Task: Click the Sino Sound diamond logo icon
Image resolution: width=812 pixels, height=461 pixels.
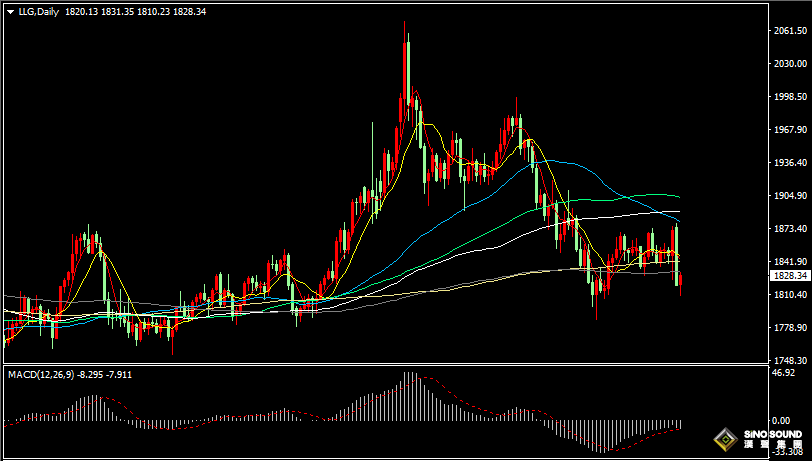Action: 726,440
